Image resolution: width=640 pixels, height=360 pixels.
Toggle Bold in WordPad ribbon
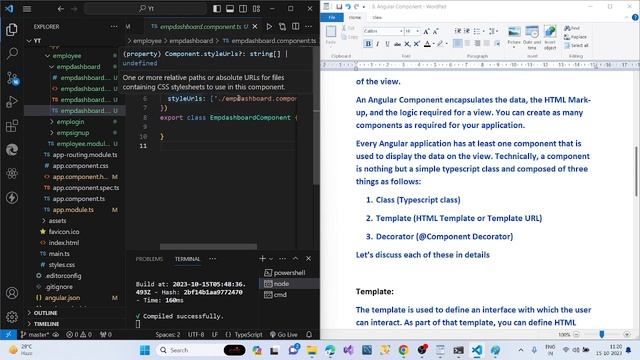coord(368,44)
